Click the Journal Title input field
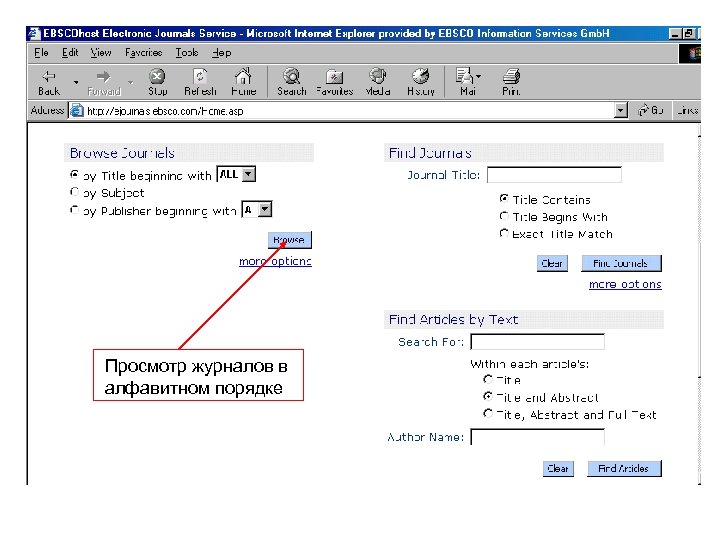 click(554, 175)
